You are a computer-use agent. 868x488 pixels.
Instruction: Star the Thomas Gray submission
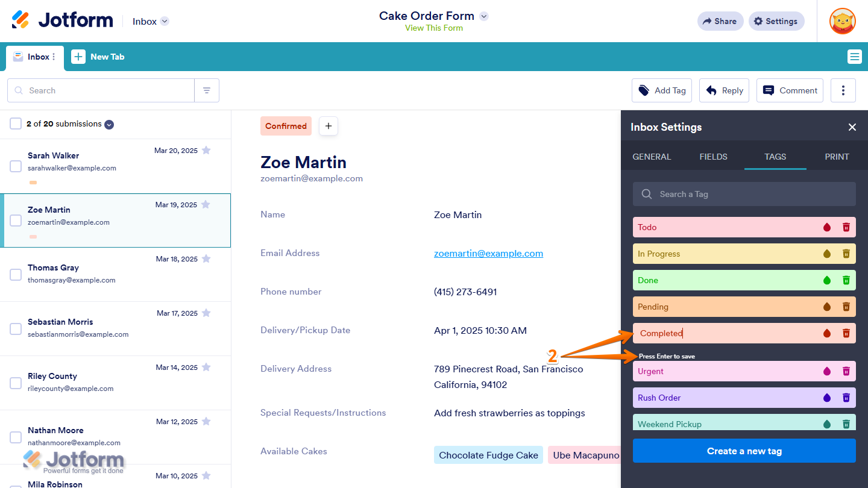pyautogui.click(x=206, y=258)
